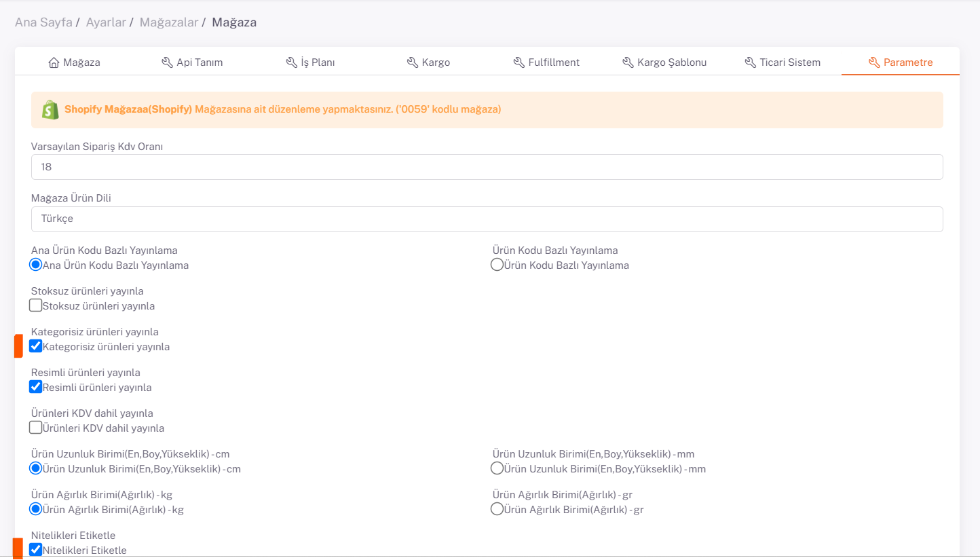Click the wrench icon beside Fulfillment

point(519,62)
